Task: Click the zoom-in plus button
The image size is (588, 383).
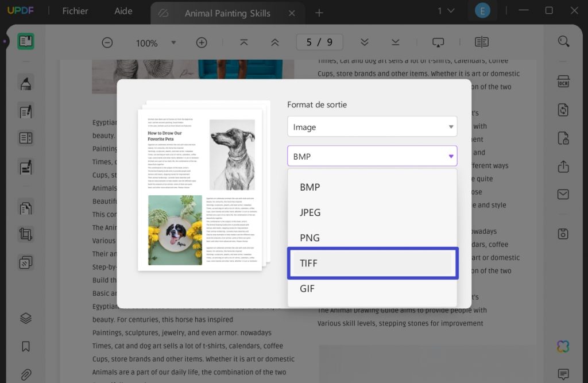Action: click(x=202, y=42)
